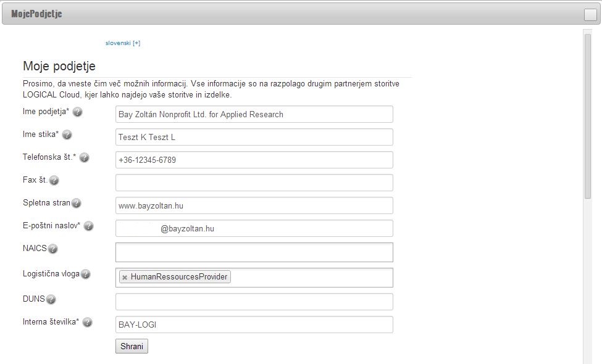The width and height of the screenshot is (602, 364).
Task: Show help for Telefonska št. field
Action: (84, 157)
